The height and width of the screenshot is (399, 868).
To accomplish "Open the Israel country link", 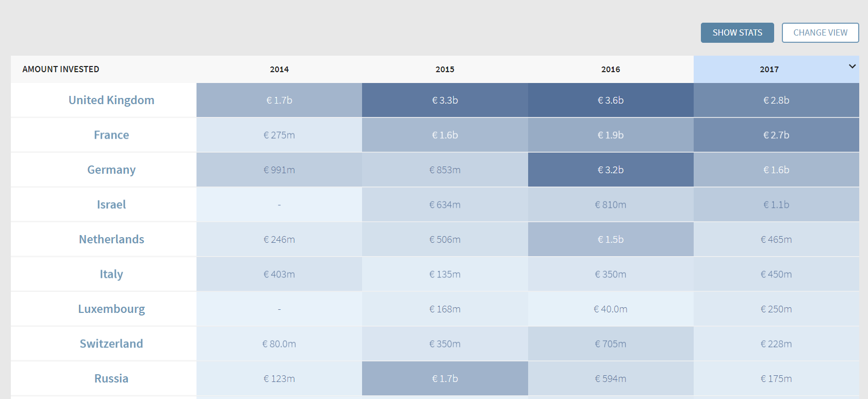I will click(111, 205).
